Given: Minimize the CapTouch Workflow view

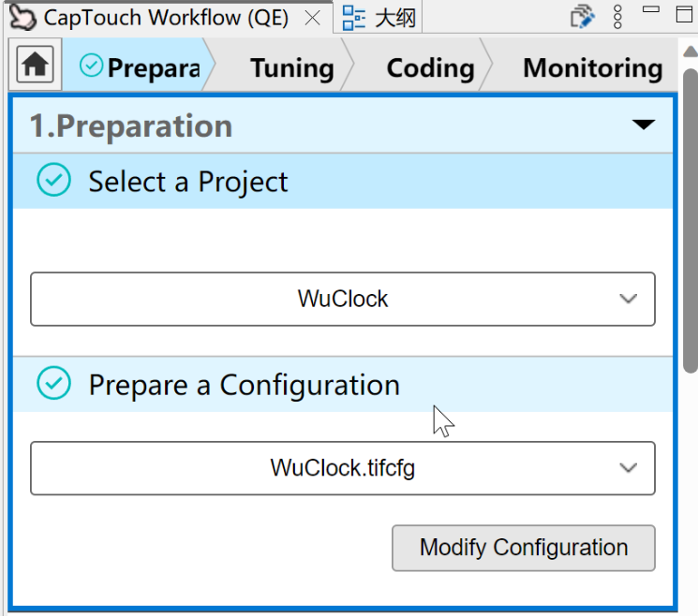Looking at the screenshot, I should pos(650,14).
